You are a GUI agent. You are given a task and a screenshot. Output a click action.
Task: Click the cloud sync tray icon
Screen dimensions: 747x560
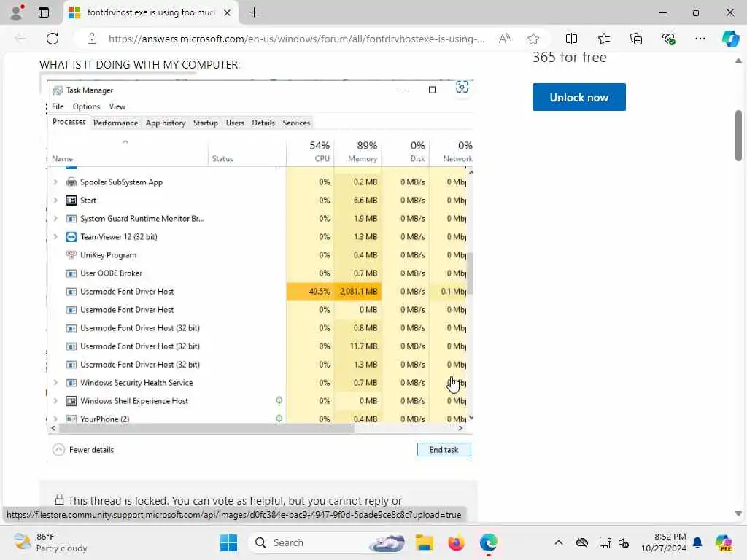pyautogui.click(x=581, y=542)
